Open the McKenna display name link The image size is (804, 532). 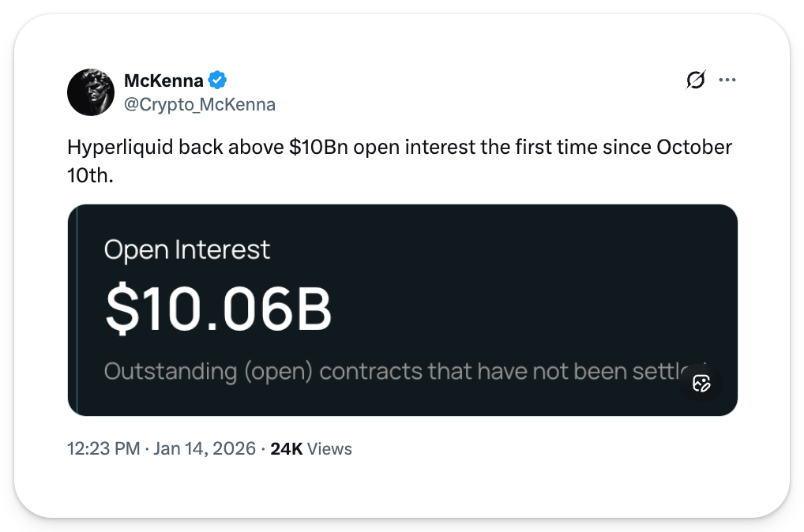pos(163,80)
